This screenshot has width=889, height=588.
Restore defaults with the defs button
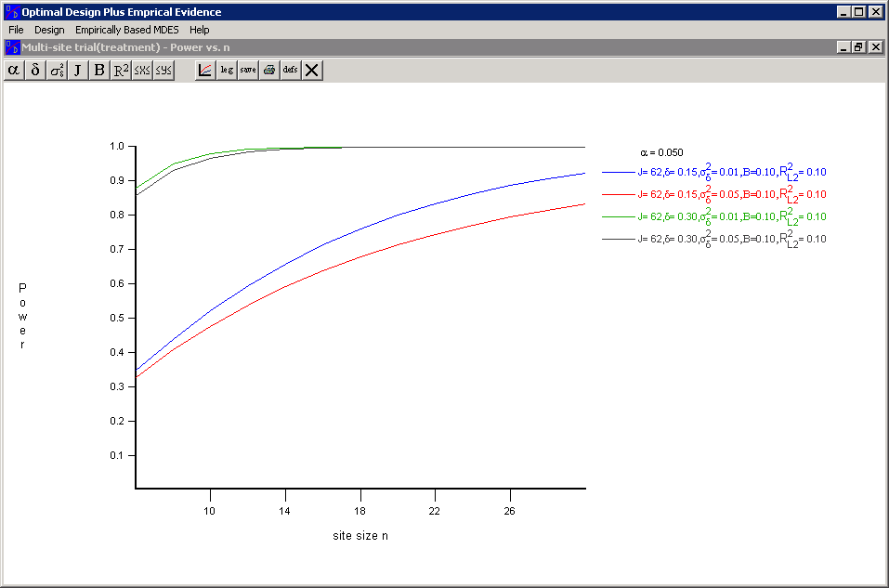pyautogui.click(x=290, y=71)
